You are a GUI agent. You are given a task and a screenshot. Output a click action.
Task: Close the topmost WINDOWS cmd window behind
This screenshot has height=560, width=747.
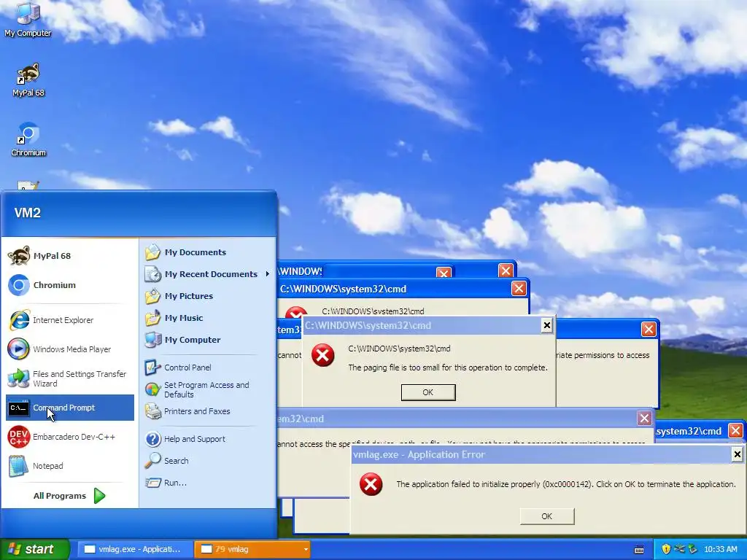tap(506, 271)
